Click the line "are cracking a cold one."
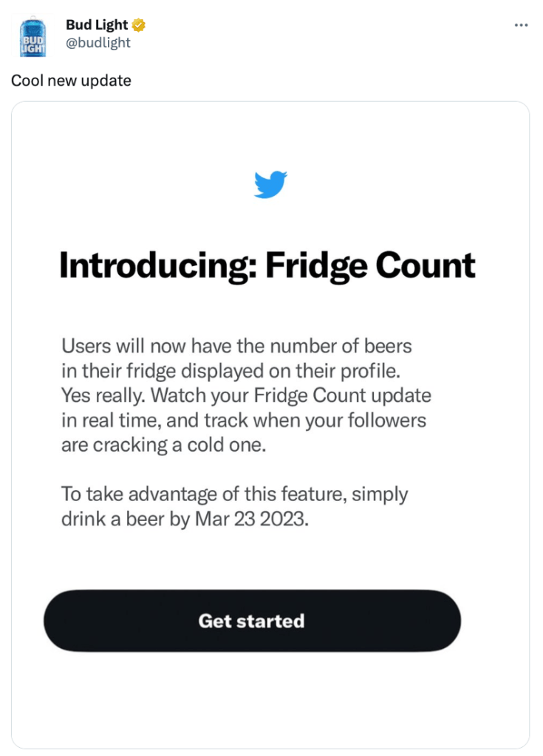The image size is (543, 756). click(163, 446)
